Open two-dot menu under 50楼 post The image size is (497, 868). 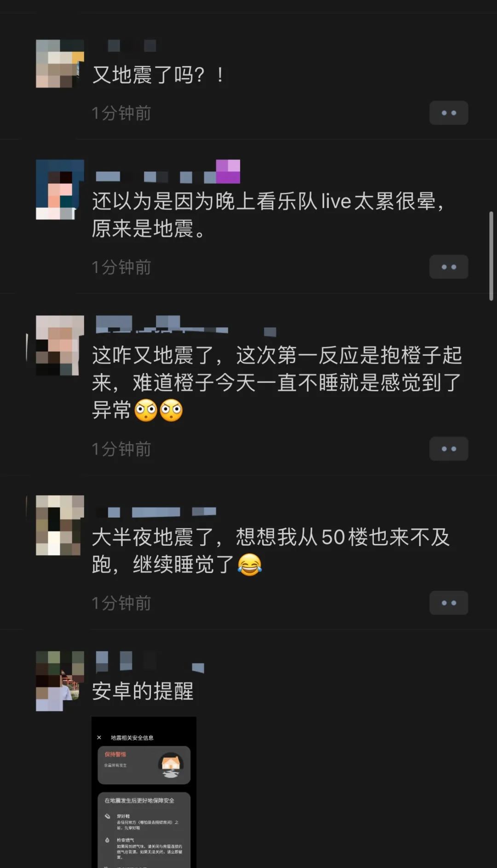click(x=449, y=603)
